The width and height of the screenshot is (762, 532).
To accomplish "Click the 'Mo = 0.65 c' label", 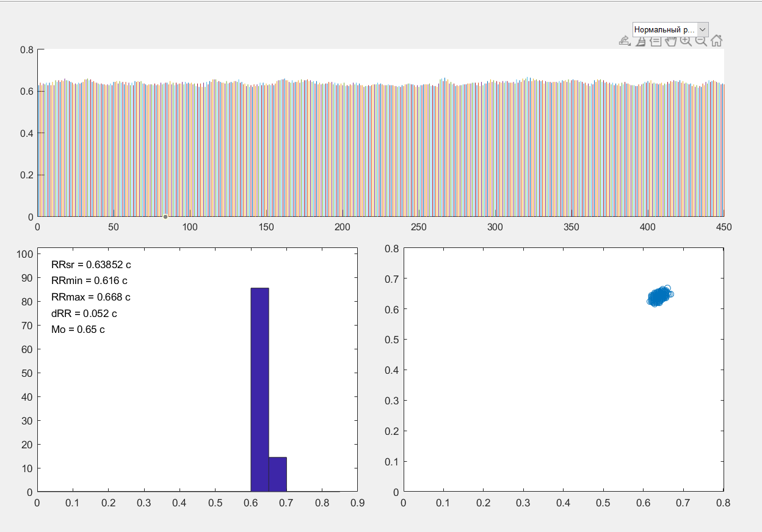I will tap(78, 330).
